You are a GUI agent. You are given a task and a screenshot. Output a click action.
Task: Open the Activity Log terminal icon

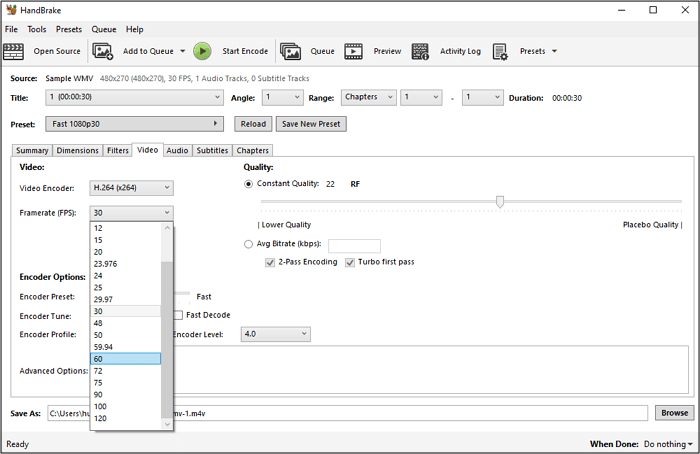421,51
